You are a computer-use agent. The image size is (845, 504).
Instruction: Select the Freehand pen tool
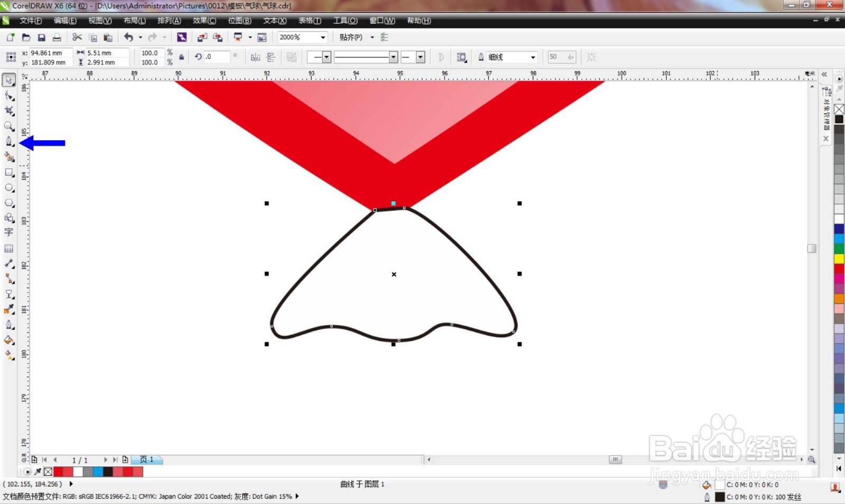pyautogui.click(x=9, y=141)
